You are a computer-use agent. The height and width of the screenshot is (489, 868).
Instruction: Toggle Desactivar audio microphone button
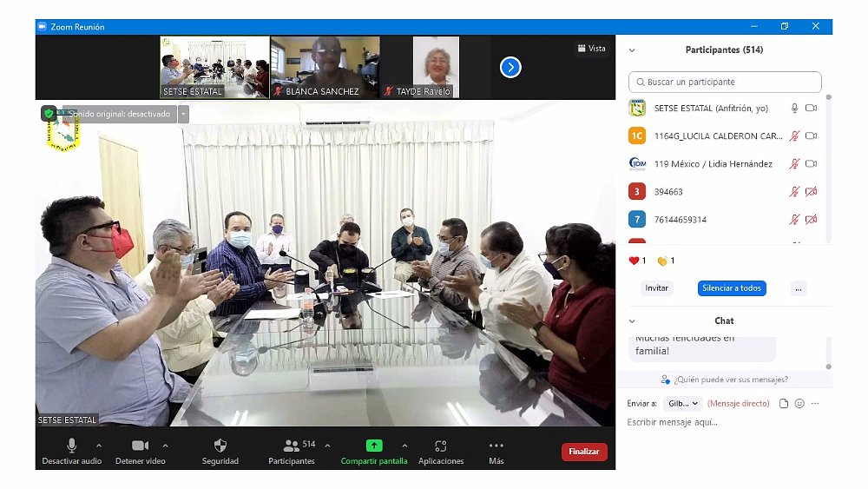(72, 446)
